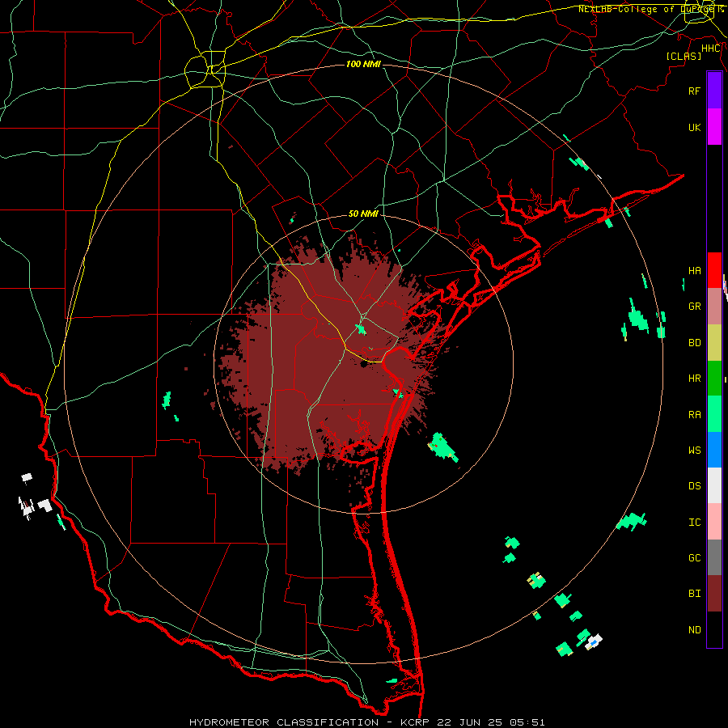Screen dimensions: 728x728
Task: Click the ND black legend swatch
Action: point(714,629)
